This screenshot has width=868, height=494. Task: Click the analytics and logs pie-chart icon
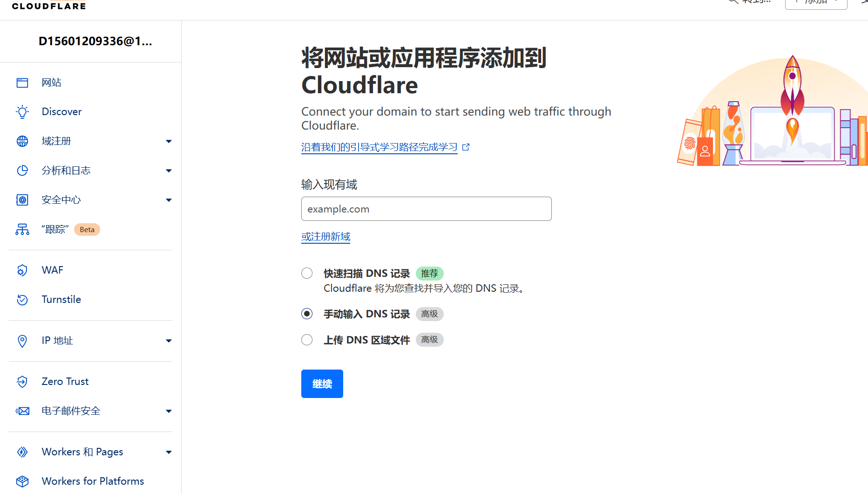22,171
